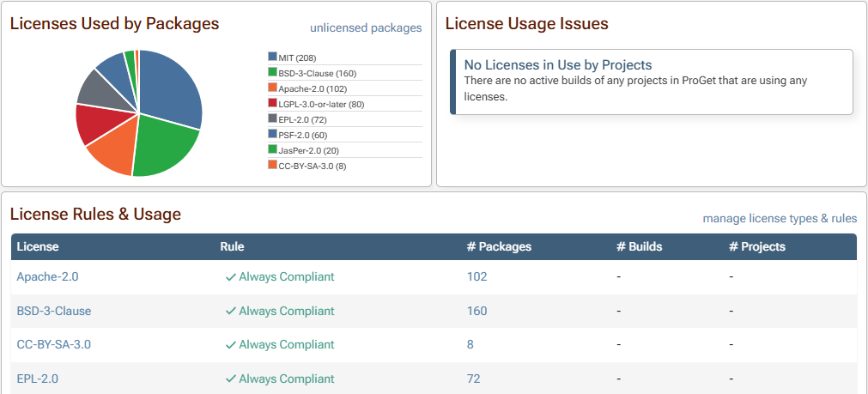The height and width of the screenshot is (394, 868).
Task: Open the CC-BY-SA-3.0 license link
Action: [x=53, y=344]
